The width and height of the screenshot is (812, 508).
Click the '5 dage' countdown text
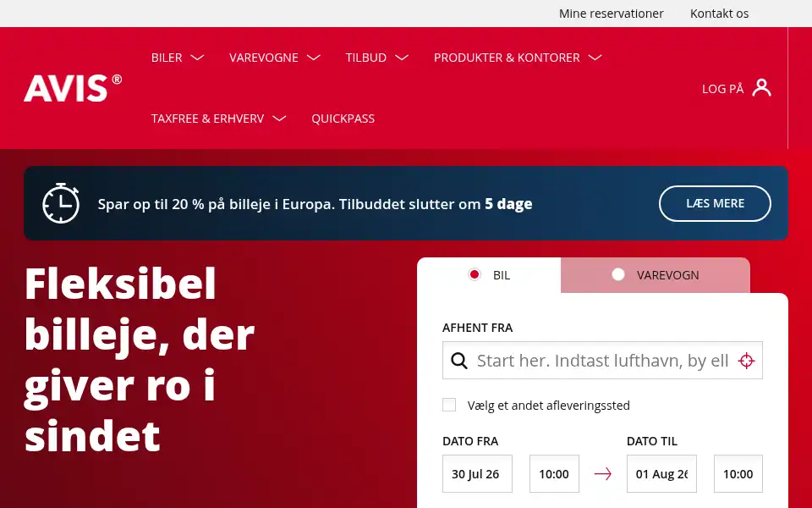click(x=508, y=204)
